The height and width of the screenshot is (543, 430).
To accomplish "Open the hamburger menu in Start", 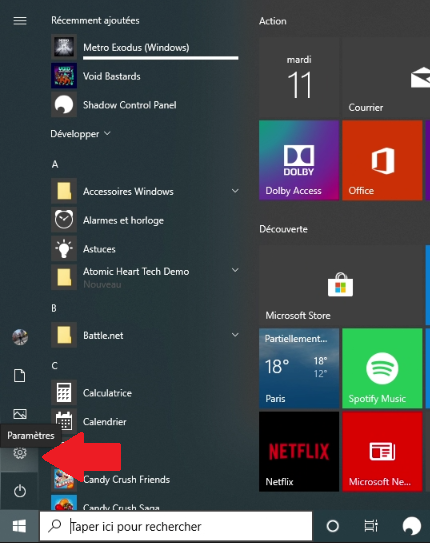I will [x=20, y=21].
